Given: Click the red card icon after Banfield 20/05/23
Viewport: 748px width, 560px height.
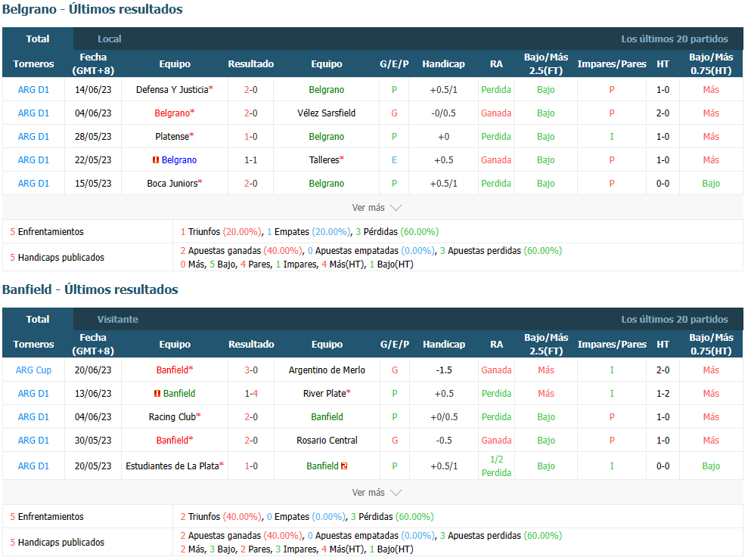Looking at the screenshot, I should point(344,466).
